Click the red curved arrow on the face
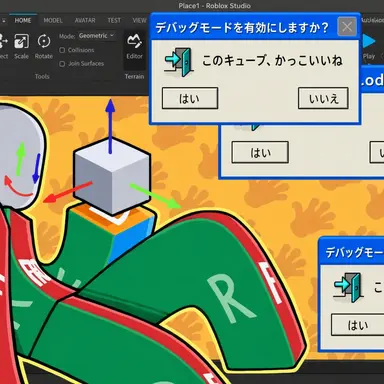The image size is (384, 384). coord(17,187)
